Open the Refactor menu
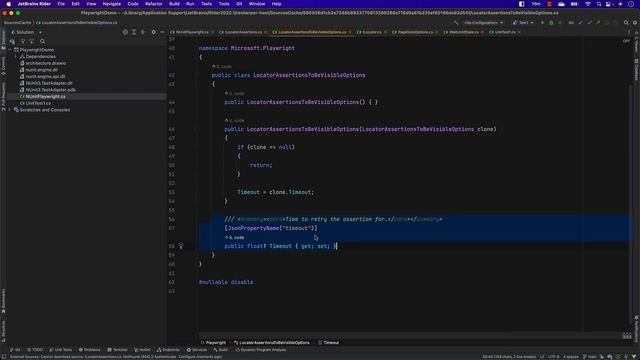This screenshot has height=360, width=640. pos(154,4)
